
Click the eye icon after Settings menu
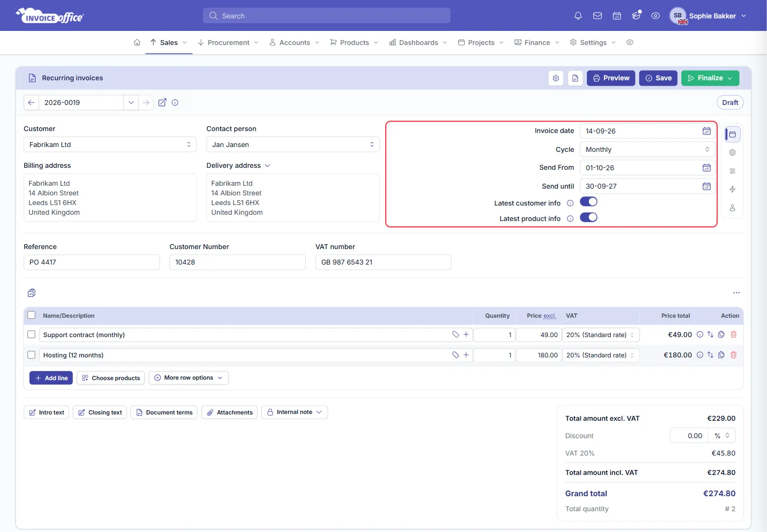tap(630, 43)
